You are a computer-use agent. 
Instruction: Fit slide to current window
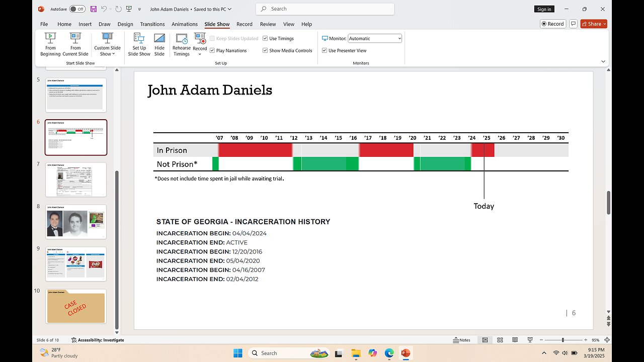click(607, 340)
